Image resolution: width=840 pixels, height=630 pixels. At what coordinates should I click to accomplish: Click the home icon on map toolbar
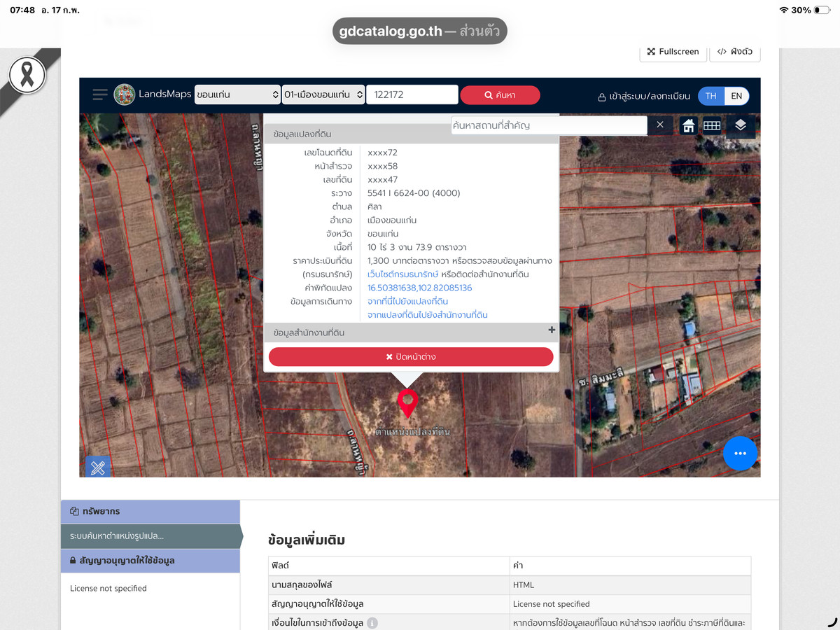point(688,126)
